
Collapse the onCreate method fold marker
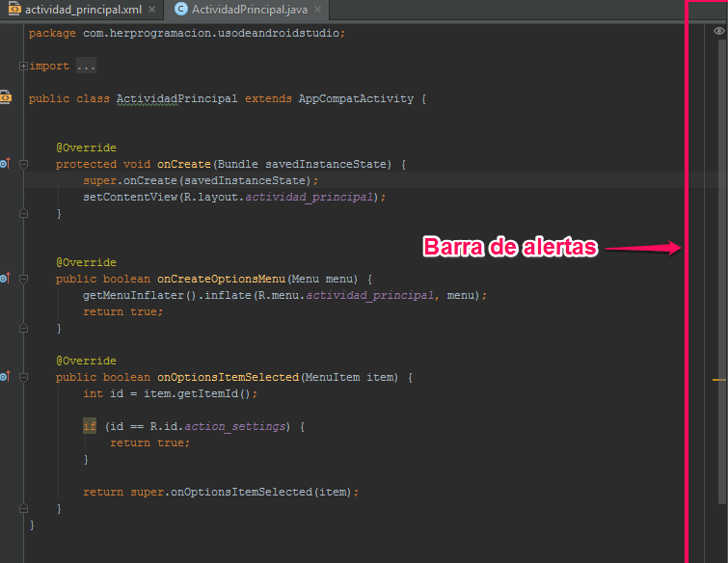(24, 164)
